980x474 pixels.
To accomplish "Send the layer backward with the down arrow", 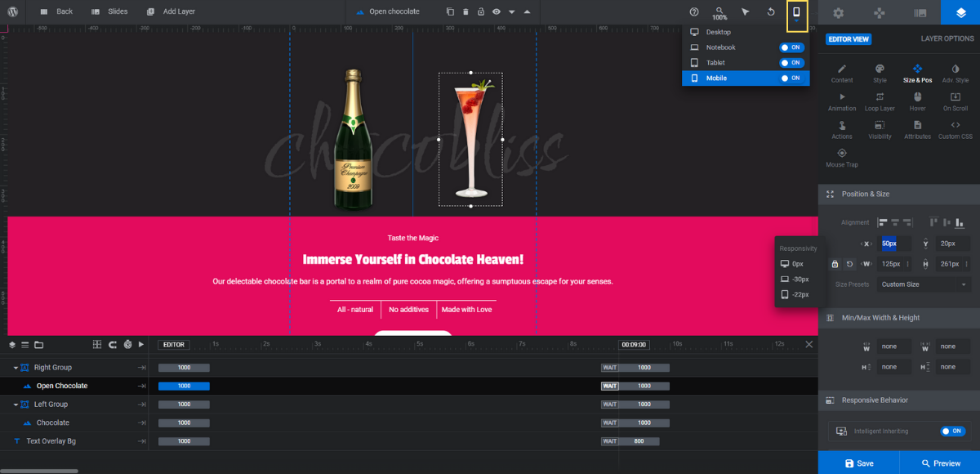I will pyautogui.click(x=511, y=12).
